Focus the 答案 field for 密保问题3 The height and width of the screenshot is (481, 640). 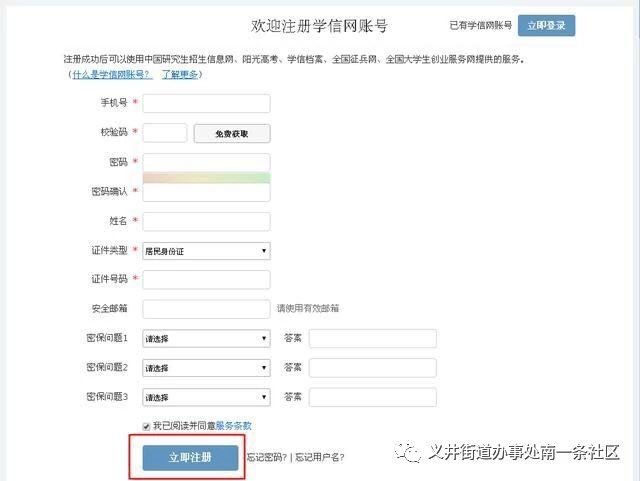(373, 397)
